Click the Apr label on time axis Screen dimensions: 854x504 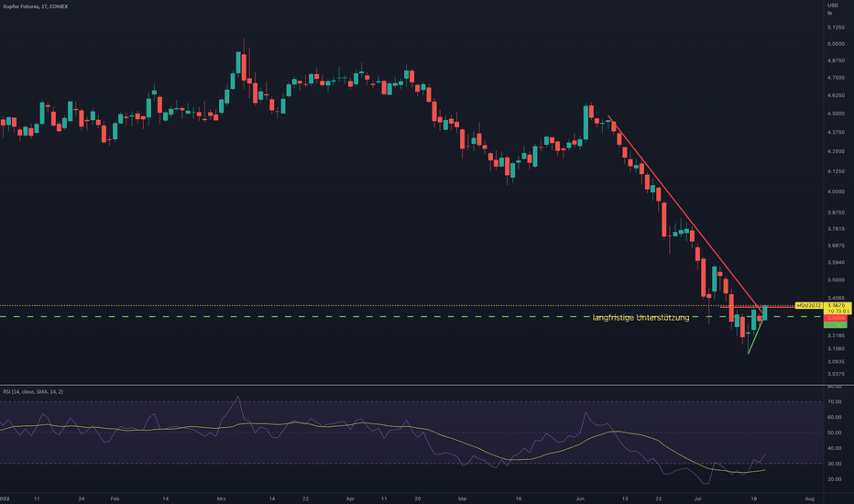[350, 499]
